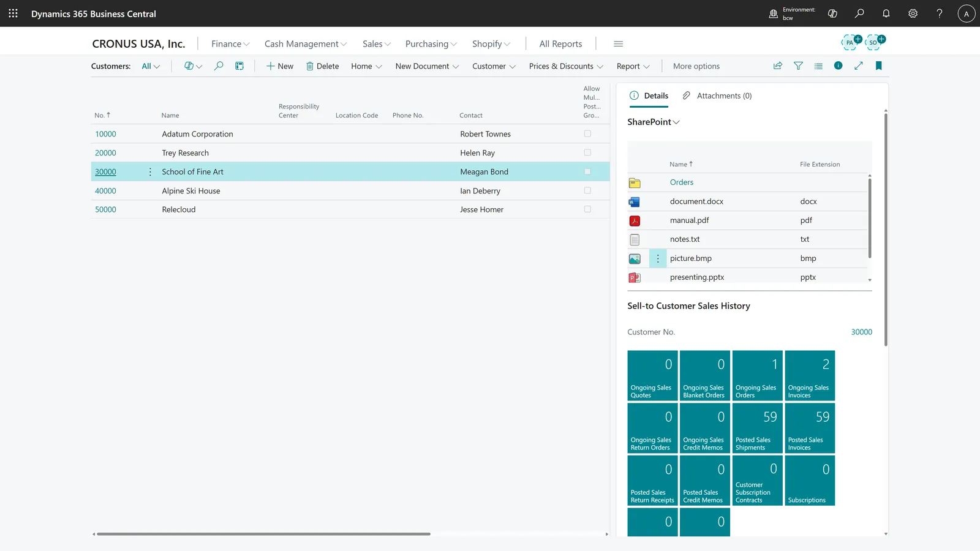Open the Orders folder link in SharePoint
Viewport: 980px width, 551px height.
tap(682, 182)
